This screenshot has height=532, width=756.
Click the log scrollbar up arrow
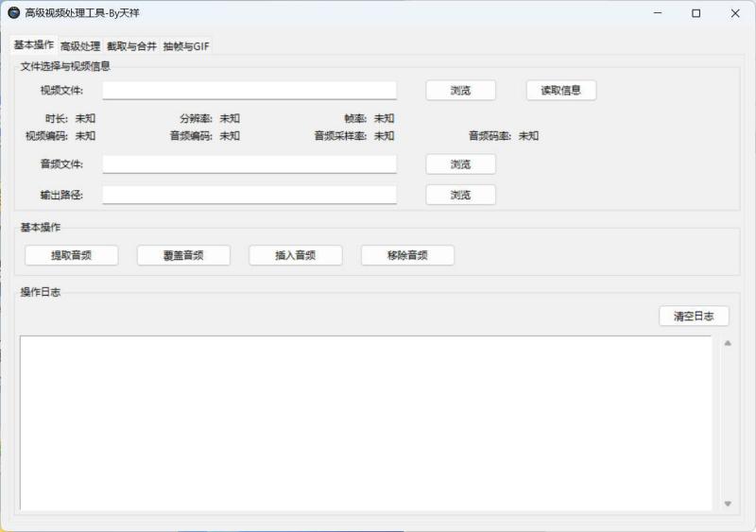click(728, 343)
